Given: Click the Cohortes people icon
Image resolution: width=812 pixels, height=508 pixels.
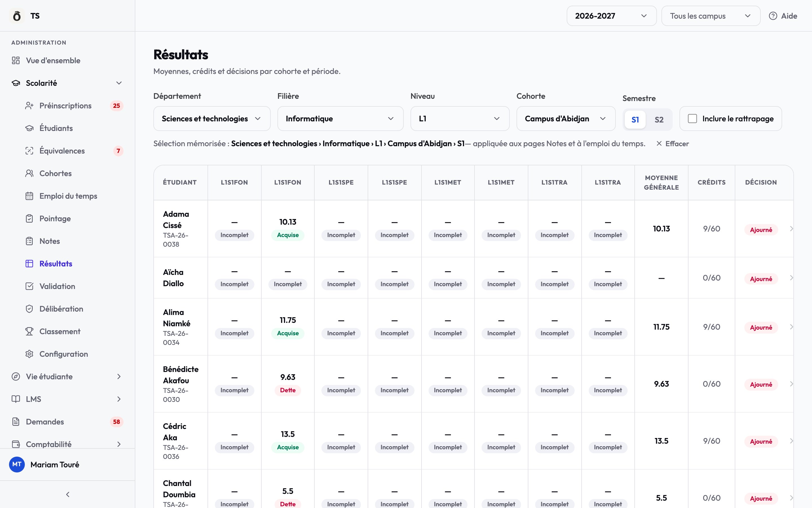Looking at the screenshot, I should click(x=29, y=173).
